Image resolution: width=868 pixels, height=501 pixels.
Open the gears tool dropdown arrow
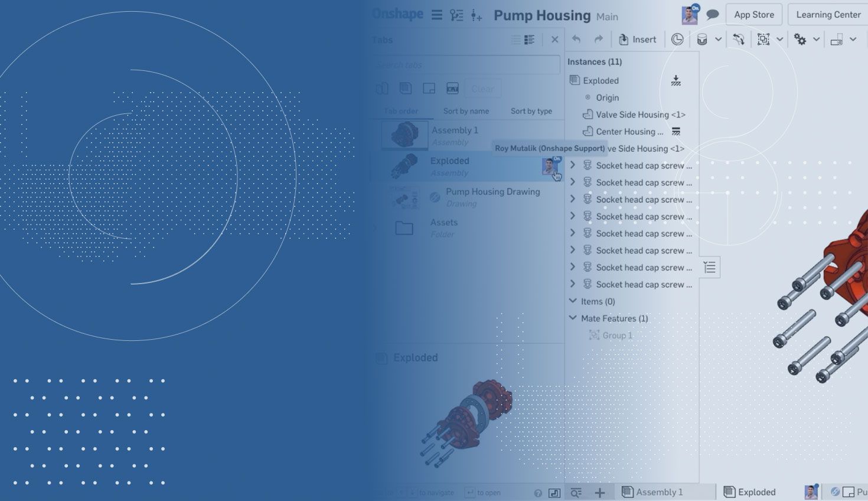point(816,40)
